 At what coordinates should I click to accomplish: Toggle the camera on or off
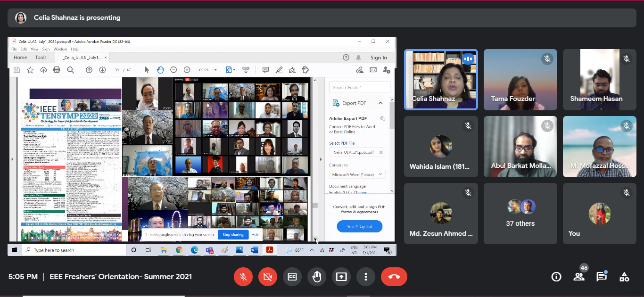[267, 277]
